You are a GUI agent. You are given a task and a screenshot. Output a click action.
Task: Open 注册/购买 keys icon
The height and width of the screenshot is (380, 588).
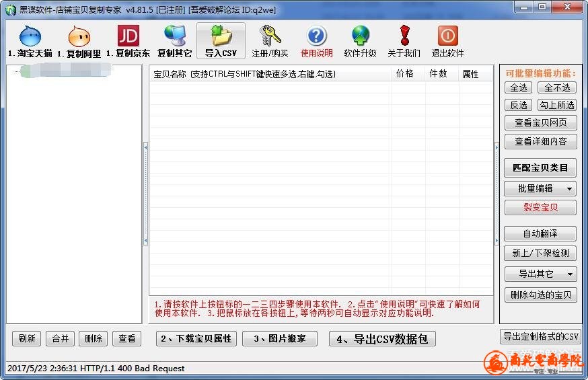pyautogui.click(x=270, y=36)
